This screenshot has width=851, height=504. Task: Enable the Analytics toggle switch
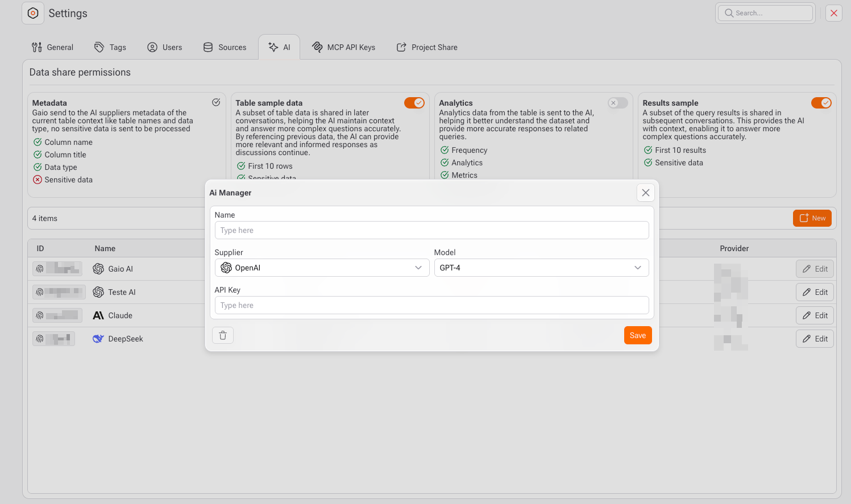tap(617, 103)
